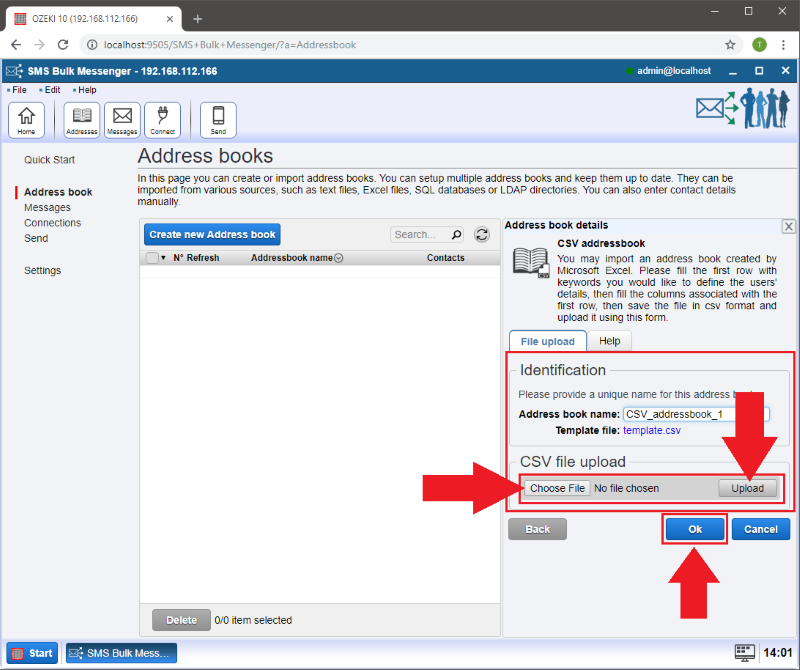Image resolution: width=800 pixels, height=670 pixels.
Task: Open the Windows-style Start button
Action: coord(32,653)
